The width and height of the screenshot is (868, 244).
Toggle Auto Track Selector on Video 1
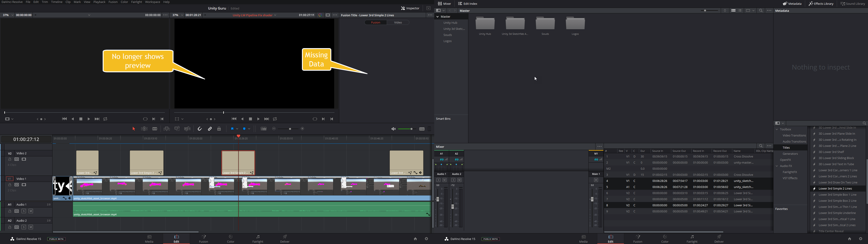coord(17,185)
